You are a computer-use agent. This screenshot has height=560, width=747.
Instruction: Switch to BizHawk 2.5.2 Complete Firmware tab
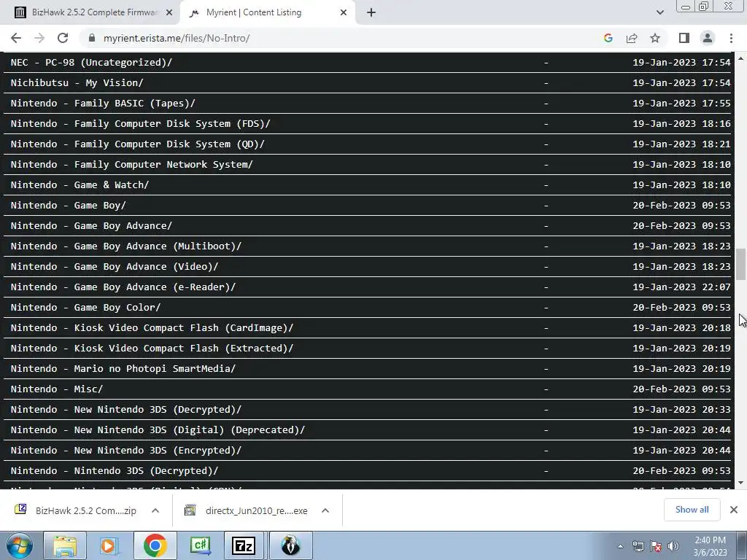[93, 13]
